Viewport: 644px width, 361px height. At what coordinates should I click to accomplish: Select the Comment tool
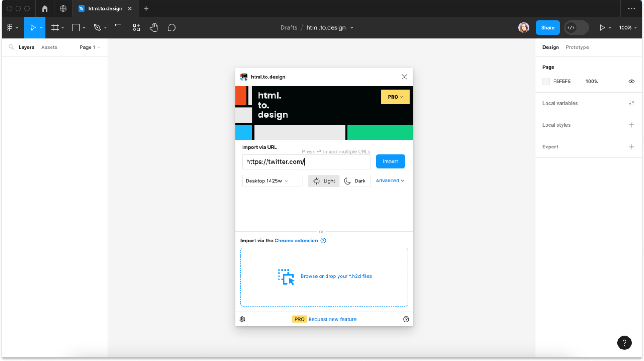click(172, 27)
